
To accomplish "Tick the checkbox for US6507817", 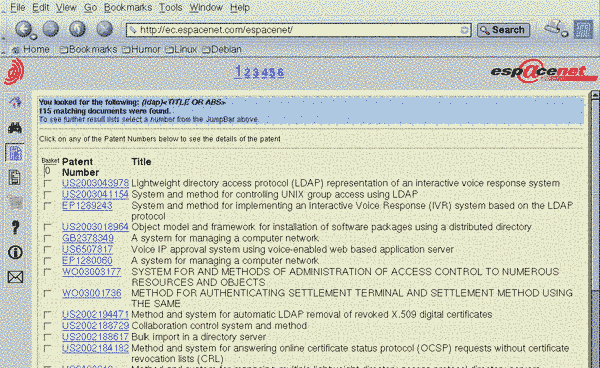I will point(47,250).
